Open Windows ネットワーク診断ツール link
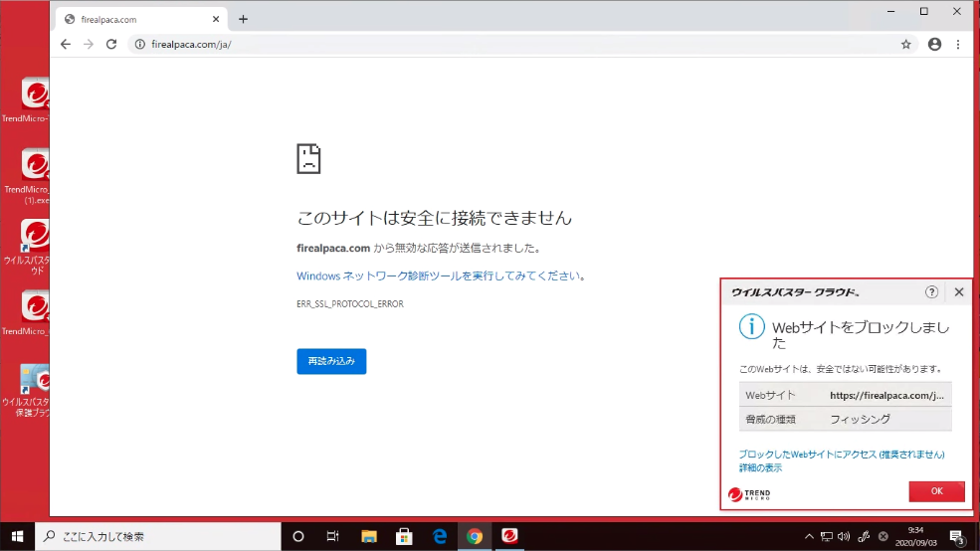The height and width of the screenshot is (551, 980). pos(438,275)
